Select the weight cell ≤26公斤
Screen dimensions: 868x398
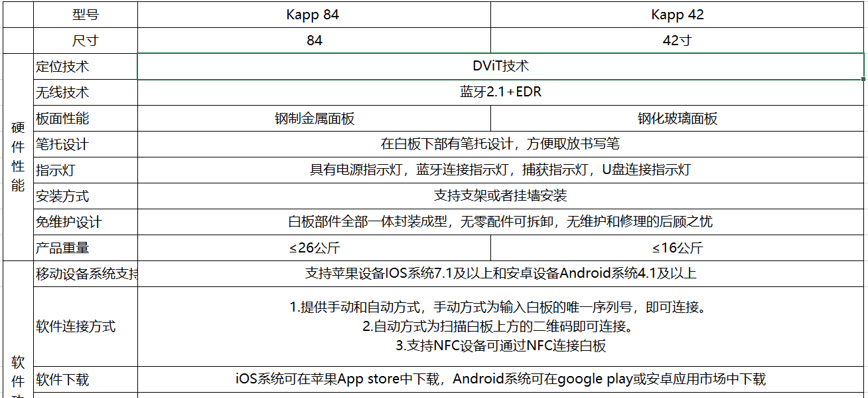click(314, 248)
